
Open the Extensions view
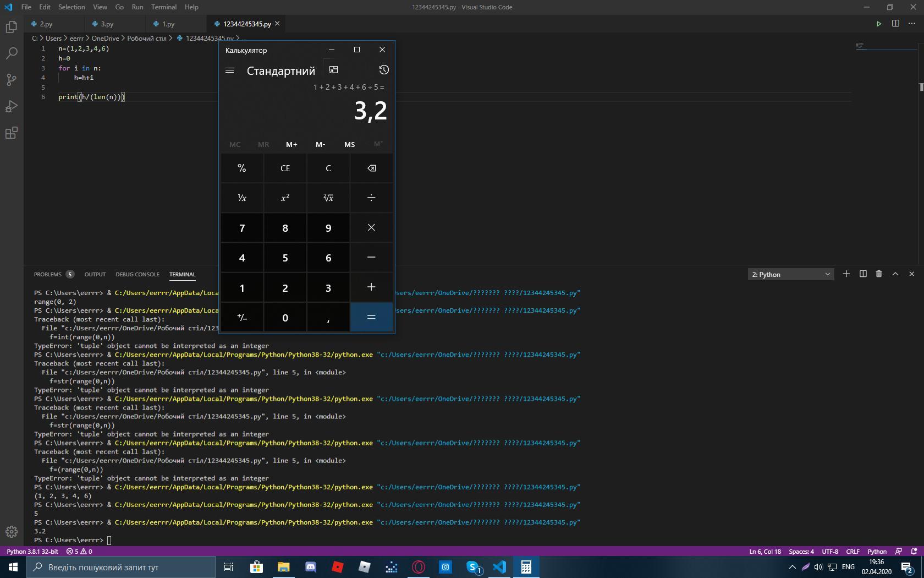(x=11, y=133)
